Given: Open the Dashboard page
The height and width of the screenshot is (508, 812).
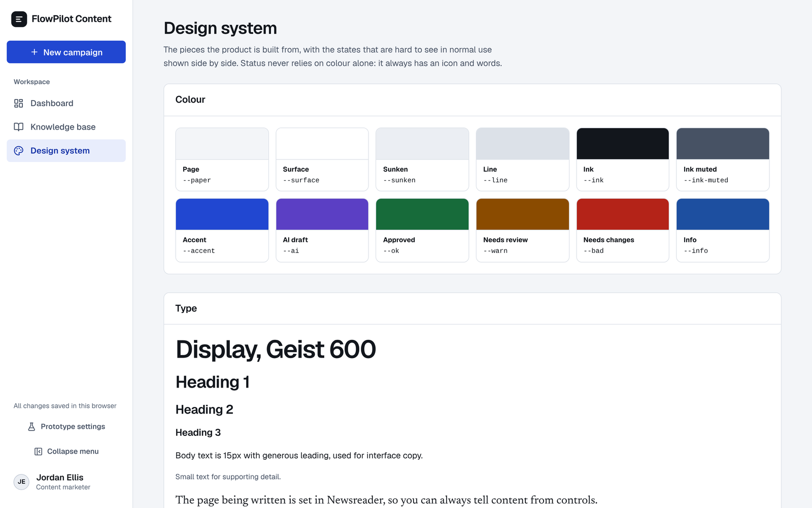Looking at the screenshot, I should tap(66, 103).
